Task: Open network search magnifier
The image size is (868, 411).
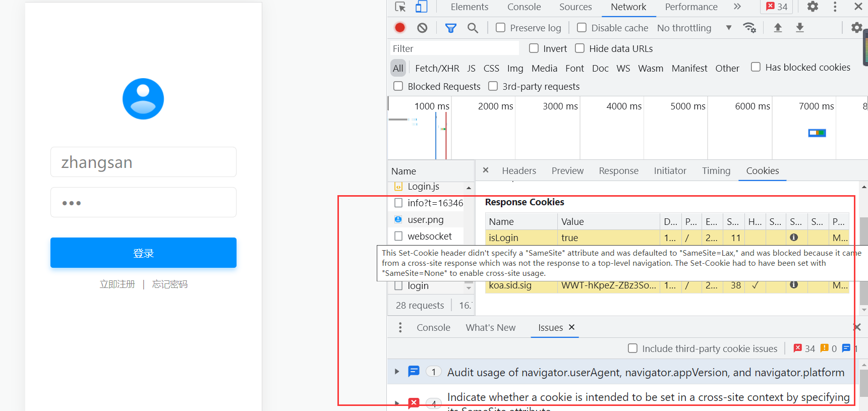Action: tap(473, 28)
